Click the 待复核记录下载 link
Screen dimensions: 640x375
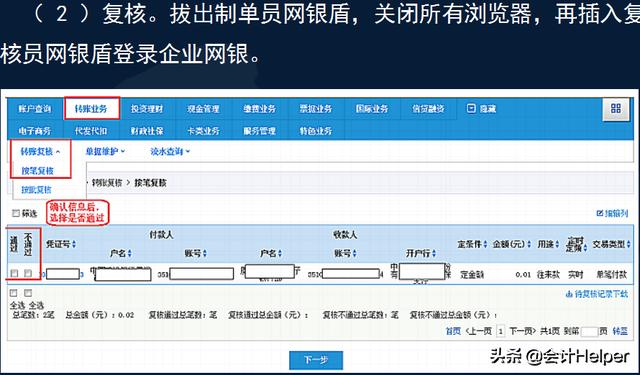601,294
